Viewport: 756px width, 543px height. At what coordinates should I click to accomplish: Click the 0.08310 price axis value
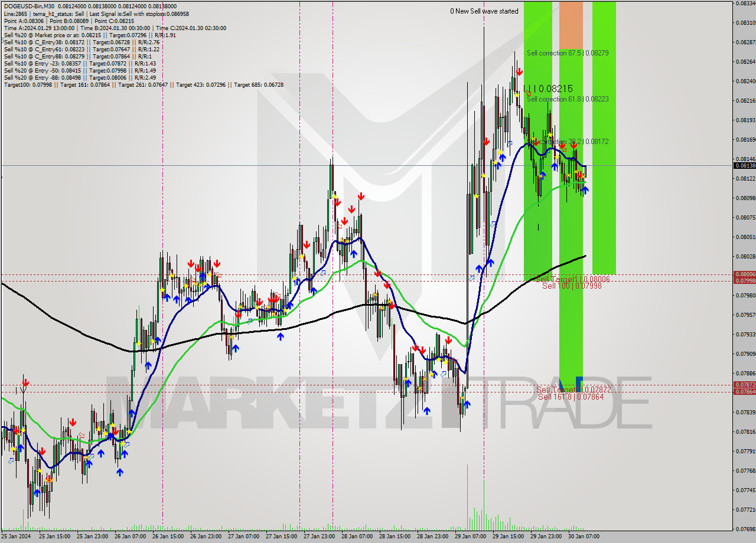pos(745,23)
